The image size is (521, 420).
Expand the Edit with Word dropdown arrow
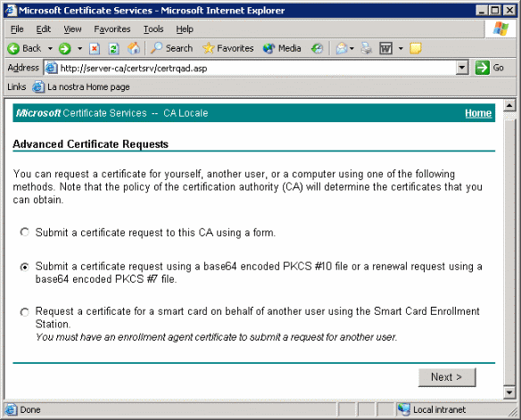click(401, 48)
